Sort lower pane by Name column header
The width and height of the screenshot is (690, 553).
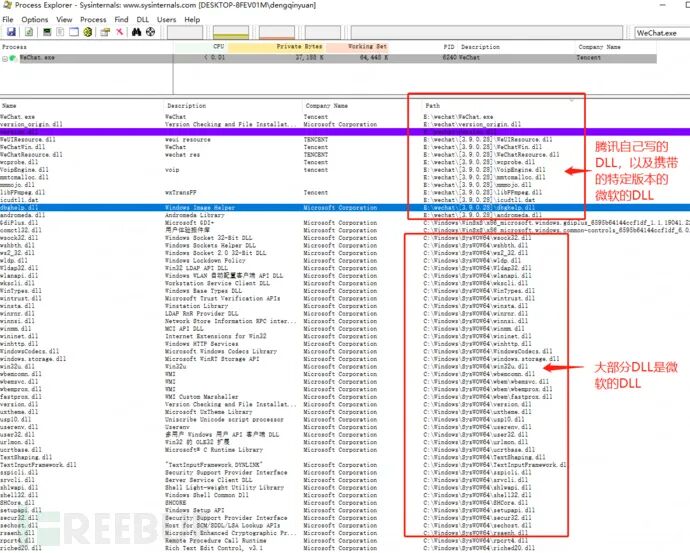tap(81, 106)
